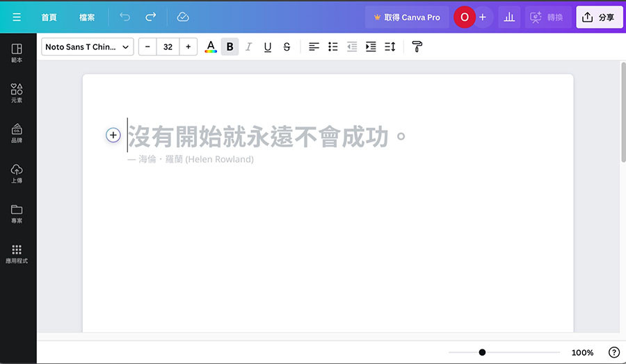626x364 pixels.
Task: Increase the text indent
Action: (371, 47)
